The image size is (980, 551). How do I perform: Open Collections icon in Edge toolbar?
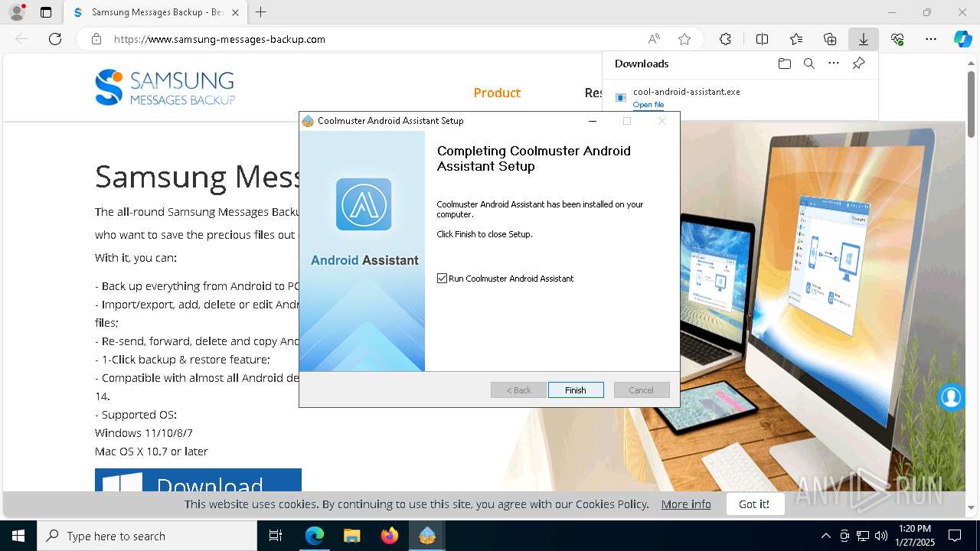tap(830, 39)
